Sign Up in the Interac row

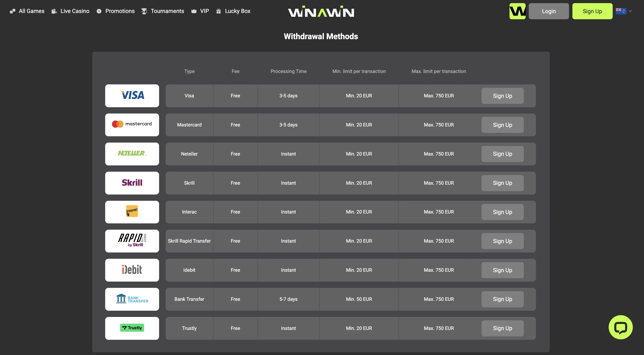(x=503, y=212)
